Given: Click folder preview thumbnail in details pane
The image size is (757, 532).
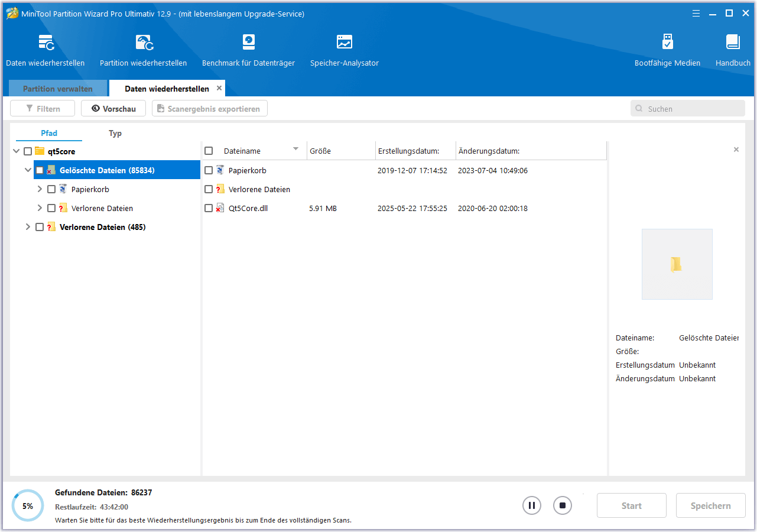Looking at the screenshot, I should [x=677, y=264].
